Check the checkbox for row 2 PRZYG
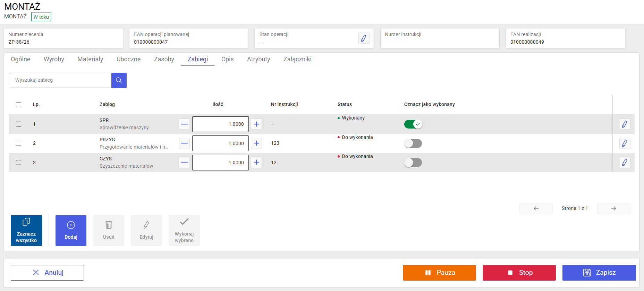Screen dimensions: 644x291 pos(19,143)
